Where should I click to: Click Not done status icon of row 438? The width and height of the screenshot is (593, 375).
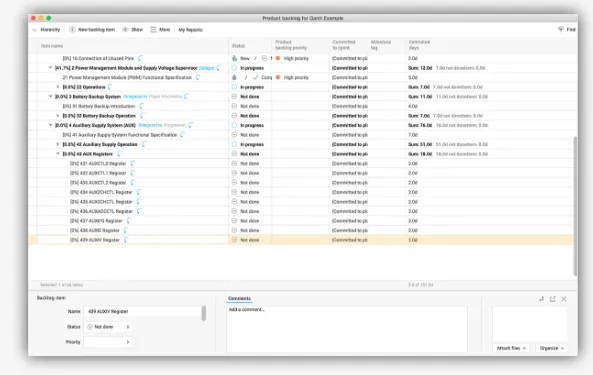click(x=234, y=230)
